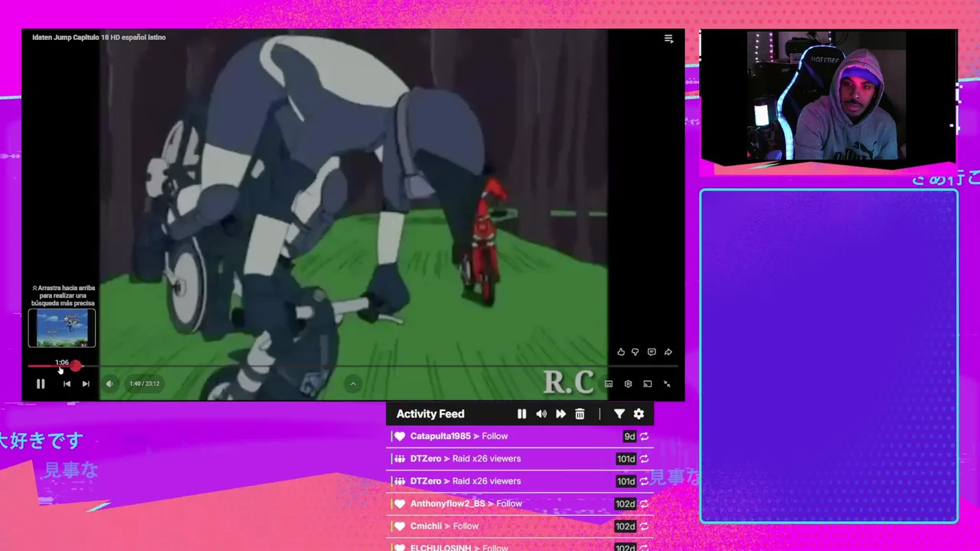Expand the more videos chevron button
Image resolution: width=980 pixels, height=551 pixels.
353,383
